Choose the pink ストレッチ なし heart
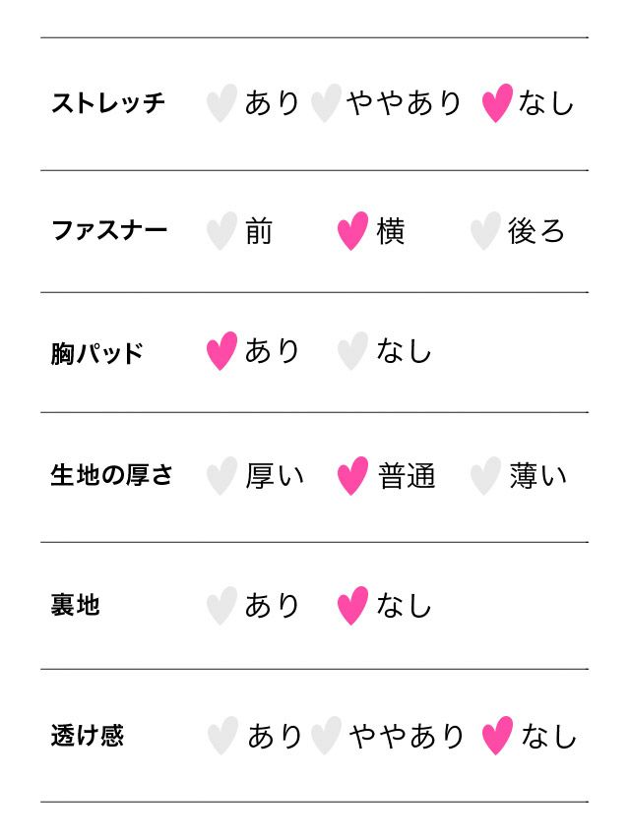This screenshot has height=840, width=630. tap(497, 103)
